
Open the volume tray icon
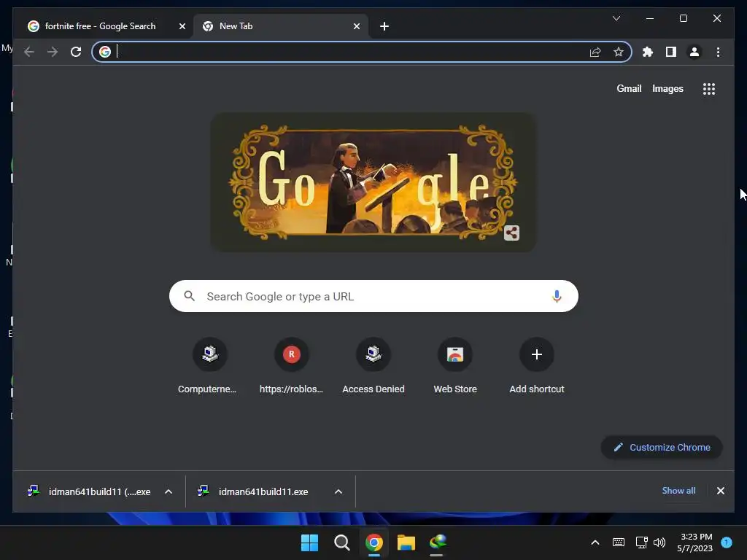coord(659,542)
